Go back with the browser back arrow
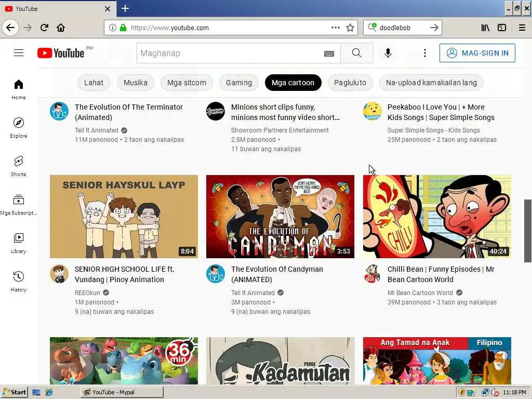This screenshot has height=399, width=532. [10, 28]
